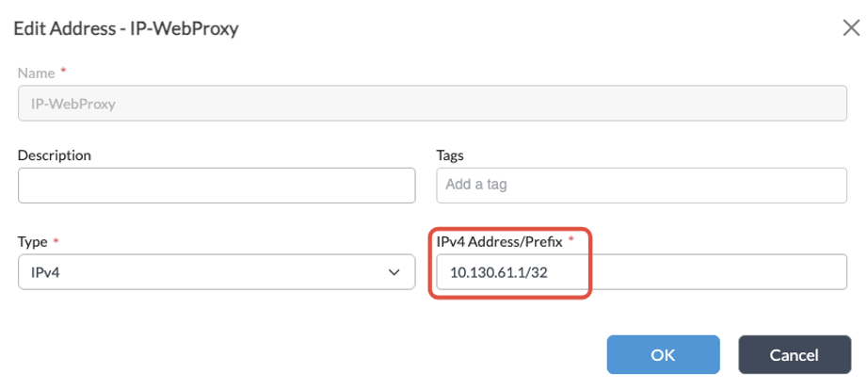Expand the Type dropdown chevron
The height and width of the screenshot is (390, 868).
coord(394,273)
